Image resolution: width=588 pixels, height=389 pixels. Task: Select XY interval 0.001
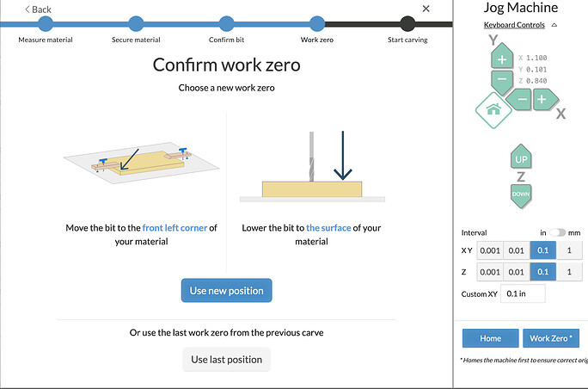[x=490, y=250]
